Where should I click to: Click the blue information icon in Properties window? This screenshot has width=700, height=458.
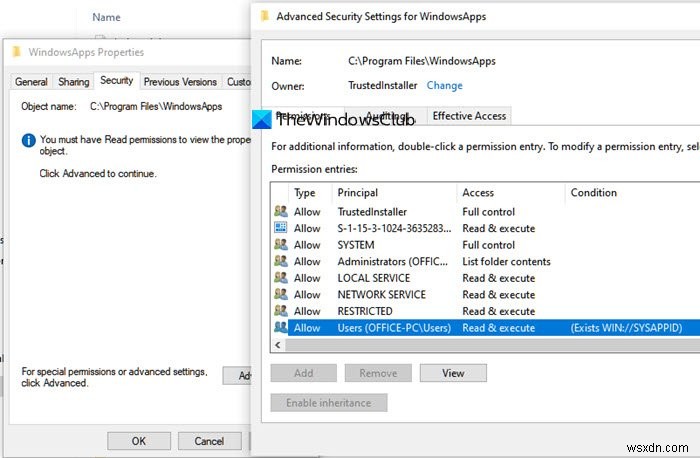pyautogui.click(x=29, y=140)
